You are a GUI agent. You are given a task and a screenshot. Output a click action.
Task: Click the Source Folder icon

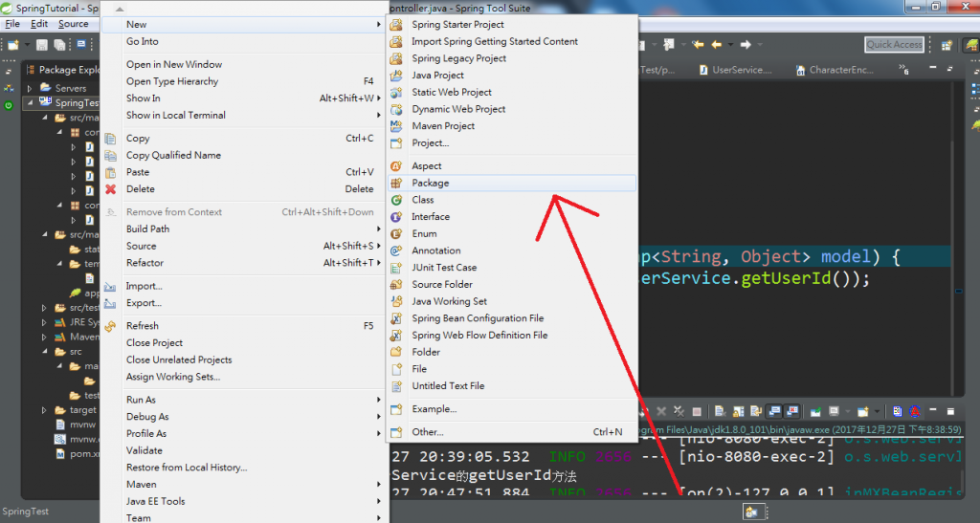coord(396,284)
